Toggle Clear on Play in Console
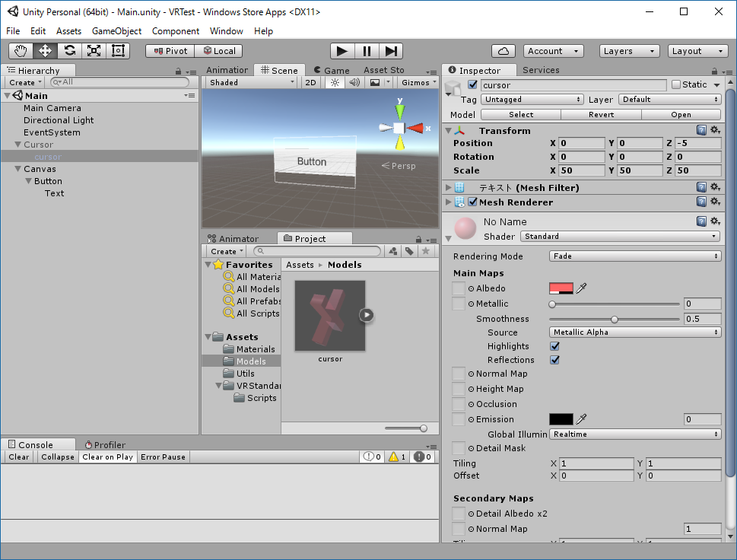737x560 pixels. coord(108,457)
